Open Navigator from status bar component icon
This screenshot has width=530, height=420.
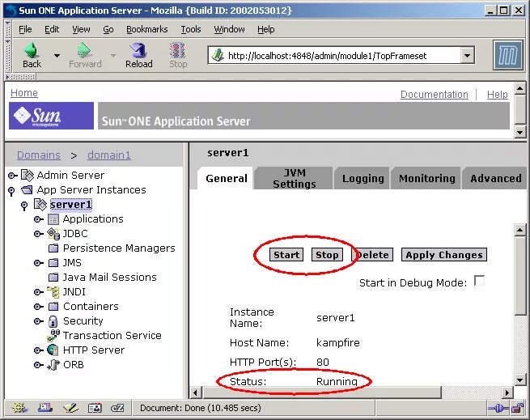(19, 408)
